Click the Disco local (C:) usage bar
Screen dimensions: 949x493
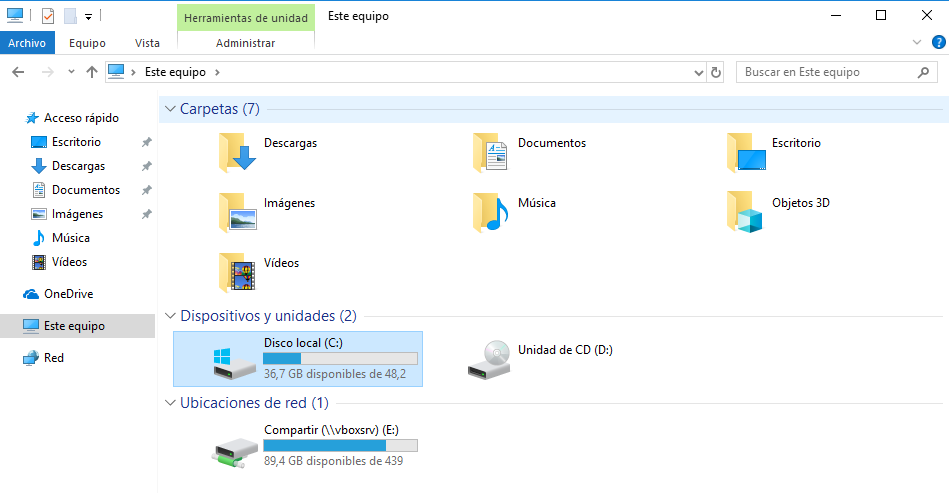click(340, 359)
